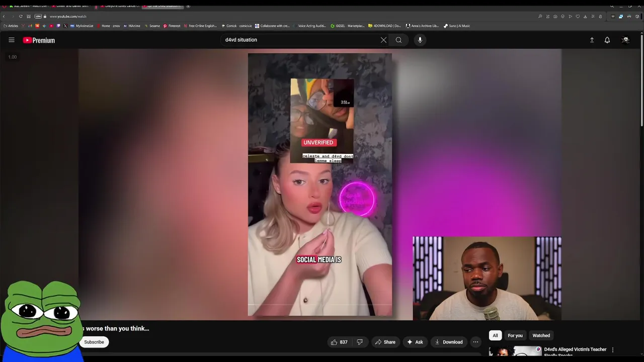Open the notifications bell
Viewport: 644px width, 362px height.
[x=607, y=40]
